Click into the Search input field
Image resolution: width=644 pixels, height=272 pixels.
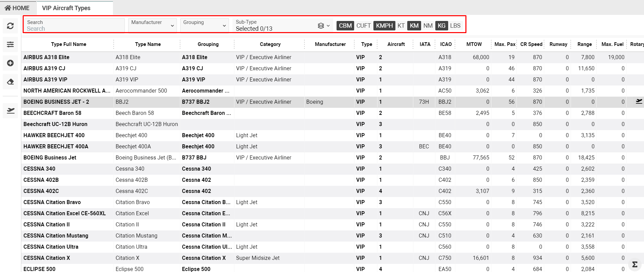click(x=74, y=28)
